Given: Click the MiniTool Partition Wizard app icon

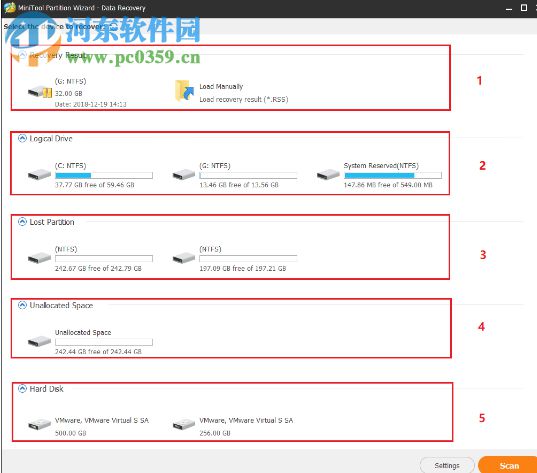Looking at the screenshot, I should (x=10, y=7).
